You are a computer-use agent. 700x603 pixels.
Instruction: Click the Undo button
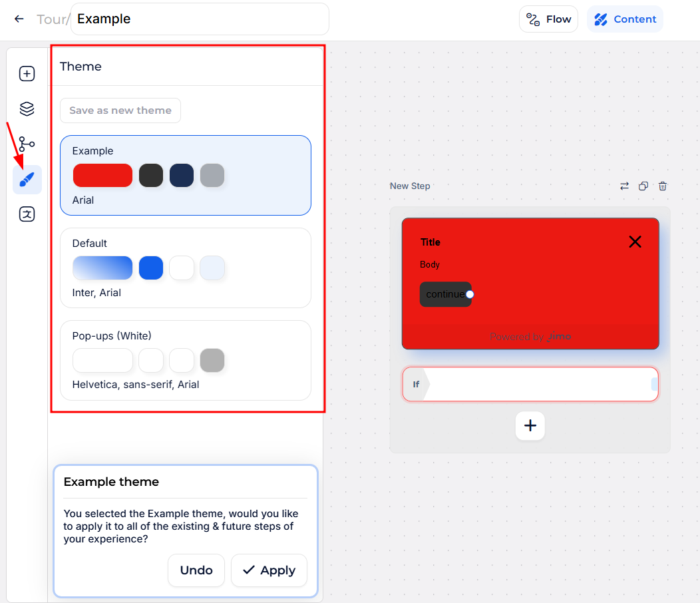[x=196, y=570]
